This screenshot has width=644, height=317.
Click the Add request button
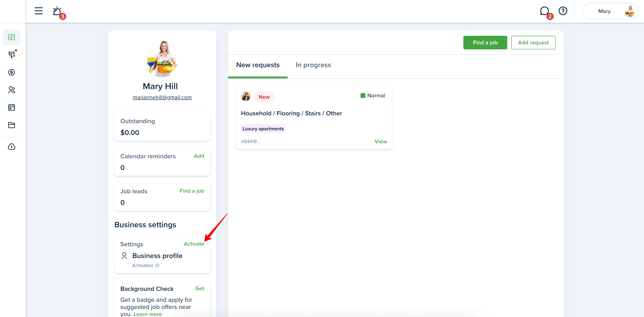click(x=533, y=43)
